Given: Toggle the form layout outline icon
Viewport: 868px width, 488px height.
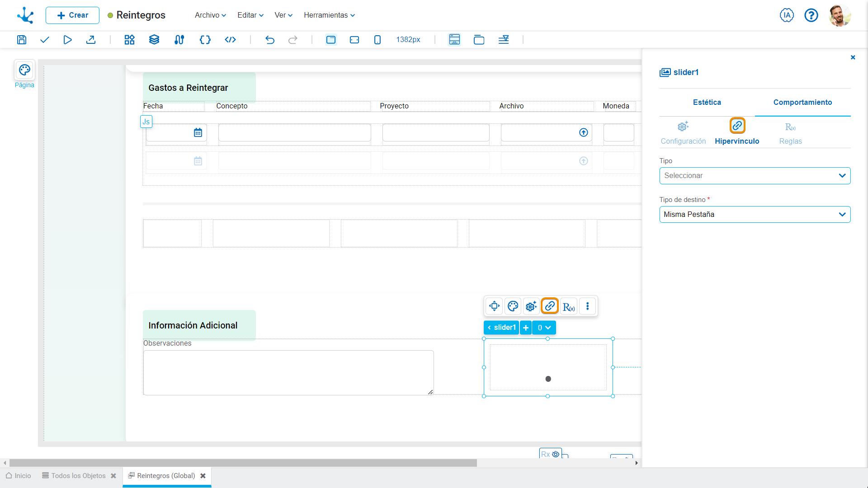Looking at the screenshot, I should (x=454, y=40).
